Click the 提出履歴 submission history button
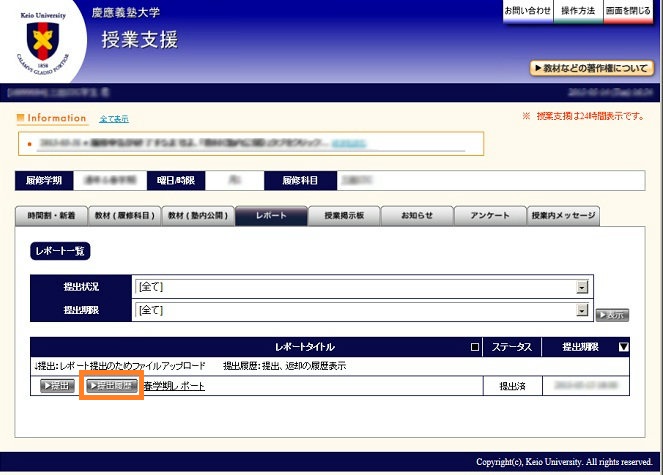The width and height of the screenshot is (663, 475). tap(111, 385)
